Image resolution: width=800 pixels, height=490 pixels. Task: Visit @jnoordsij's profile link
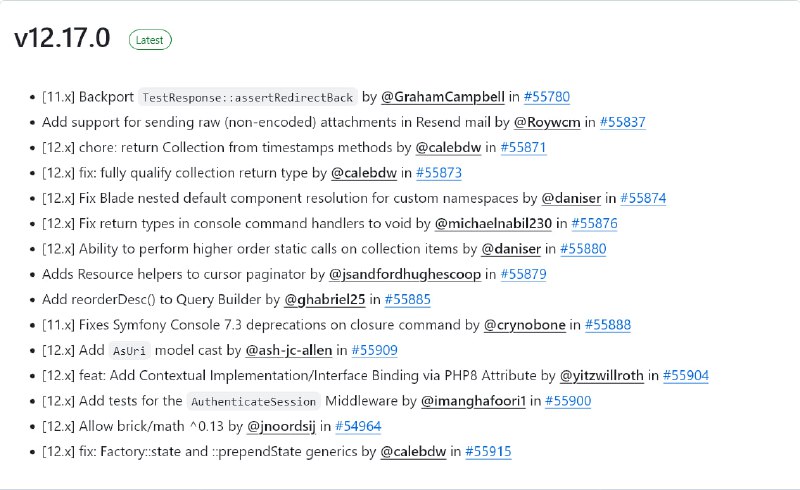(x=281, y=426)
